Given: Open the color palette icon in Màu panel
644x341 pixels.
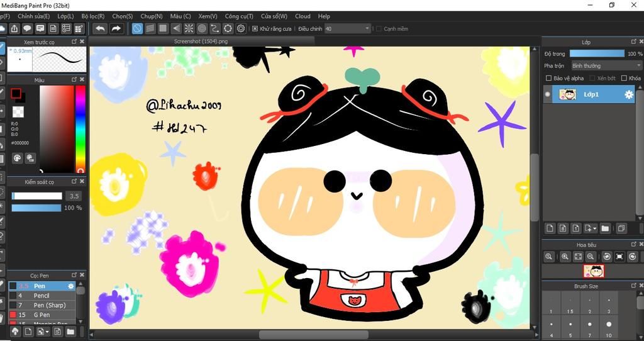Looking at the screenshot, I should coord(17,158).
